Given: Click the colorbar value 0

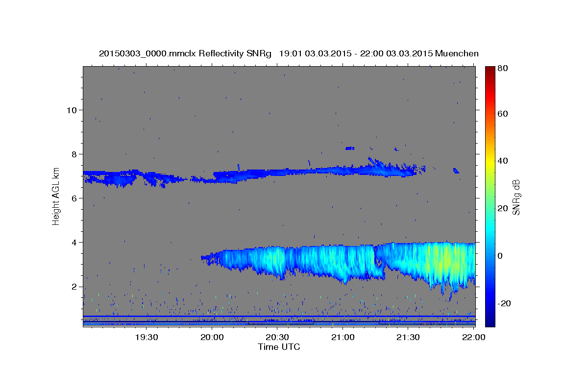Looking at the screenshot, I should 500,255.
